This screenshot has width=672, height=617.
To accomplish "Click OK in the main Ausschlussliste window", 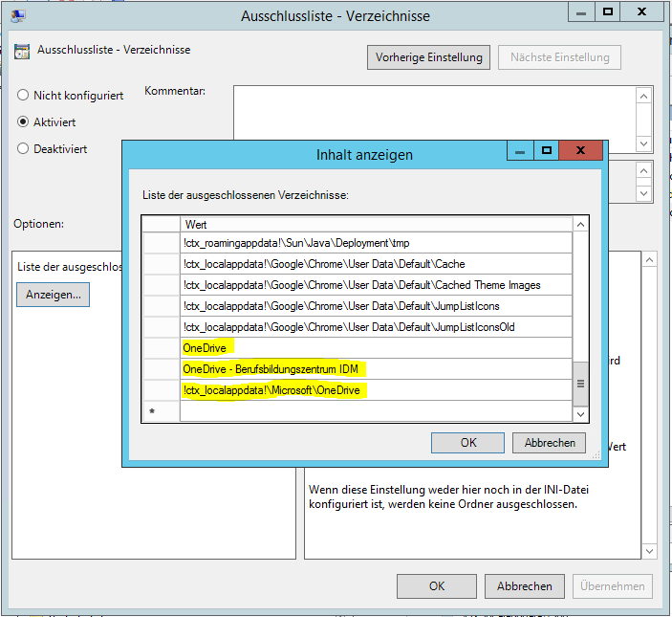I will [436, 586].
